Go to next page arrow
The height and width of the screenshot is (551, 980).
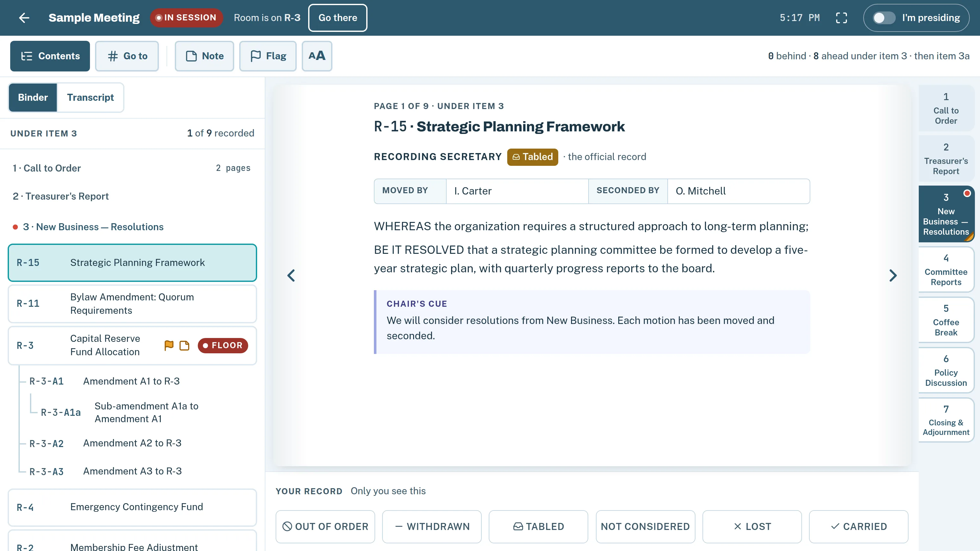[893, 275]
